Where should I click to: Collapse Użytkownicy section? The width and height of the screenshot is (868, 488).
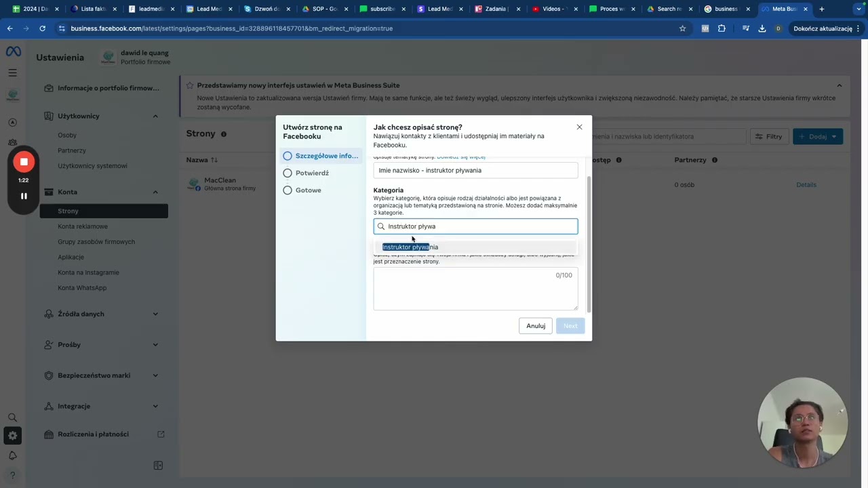[155, 116]
